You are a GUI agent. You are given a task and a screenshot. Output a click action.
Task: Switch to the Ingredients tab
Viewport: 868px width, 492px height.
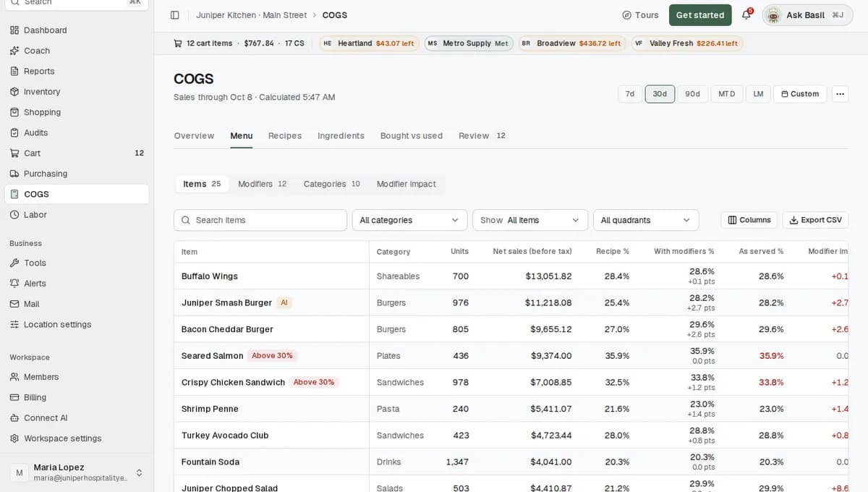coord(341,136)
